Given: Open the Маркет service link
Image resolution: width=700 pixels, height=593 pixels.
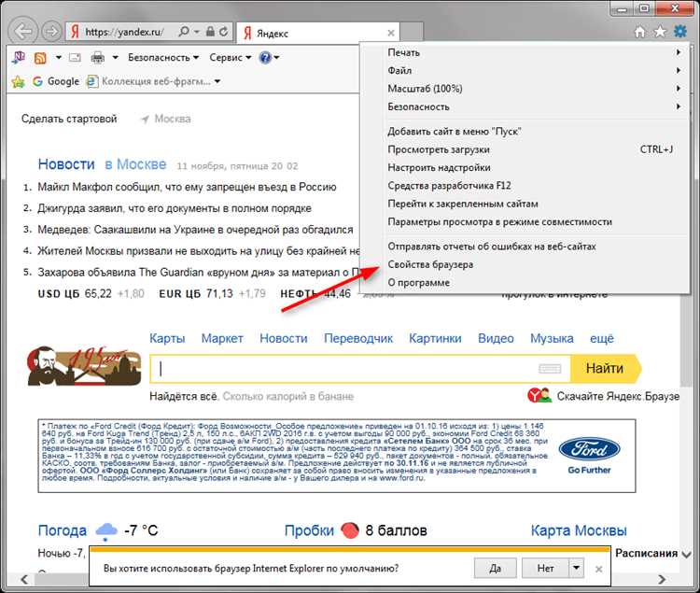Looking at the screenshot, I should click(222, 338).
